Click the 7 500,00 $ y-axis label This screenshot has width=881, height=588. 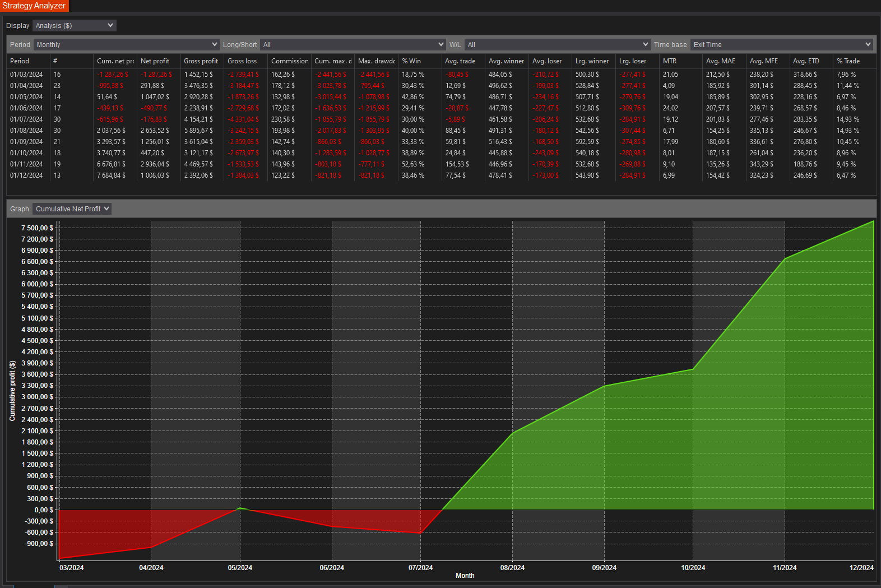click(38, 228)
